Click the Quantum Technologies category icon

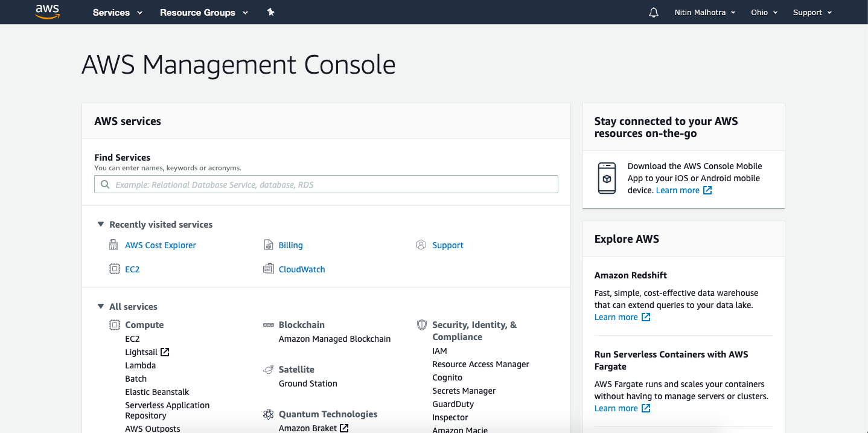coord(269,414)
